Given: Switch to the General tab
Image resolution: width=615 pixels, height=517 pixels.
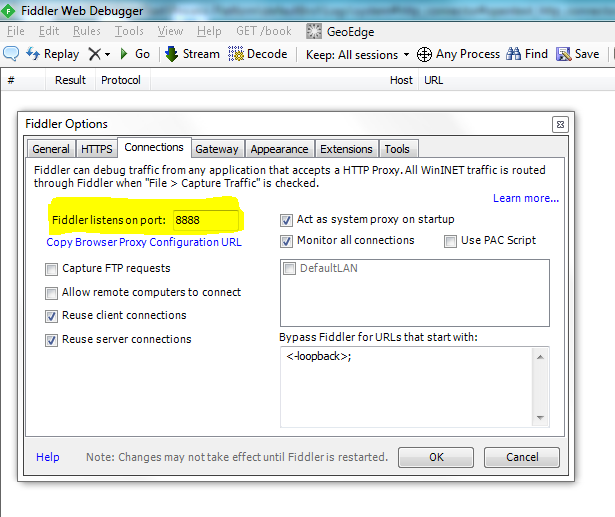Looking at the screenshot, I should point(51,149).
